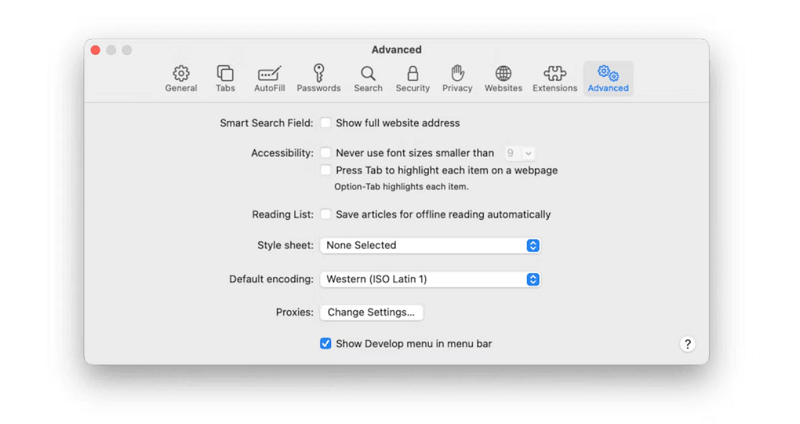This screenshot has height=424, width=800.
Task: Open the Security padlock pane
Action: (413, 79)
